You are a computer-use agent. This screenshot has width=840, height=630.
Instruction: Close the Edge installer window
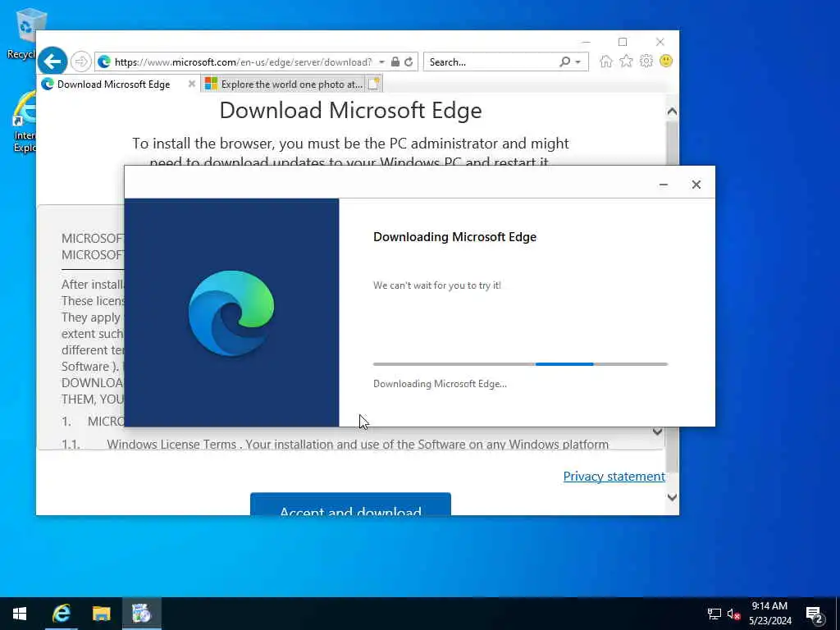[696, 185]
